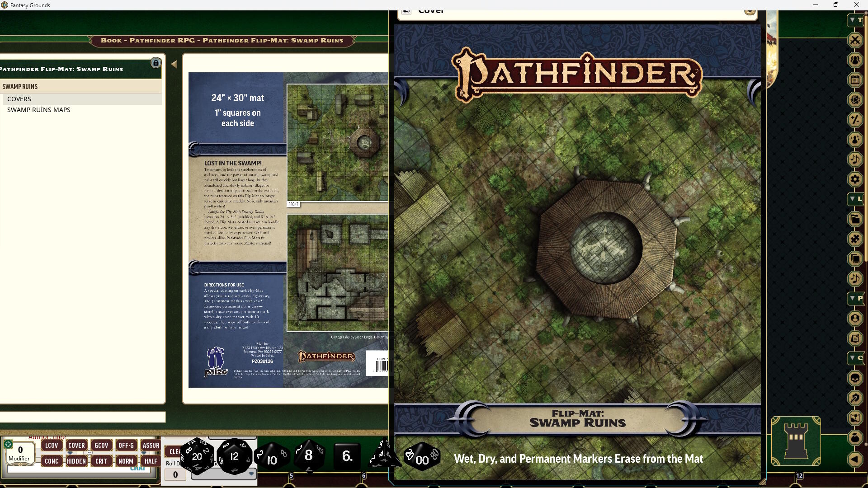
Task: Open the dropdown under the dice tower
Action: (224, 474)
